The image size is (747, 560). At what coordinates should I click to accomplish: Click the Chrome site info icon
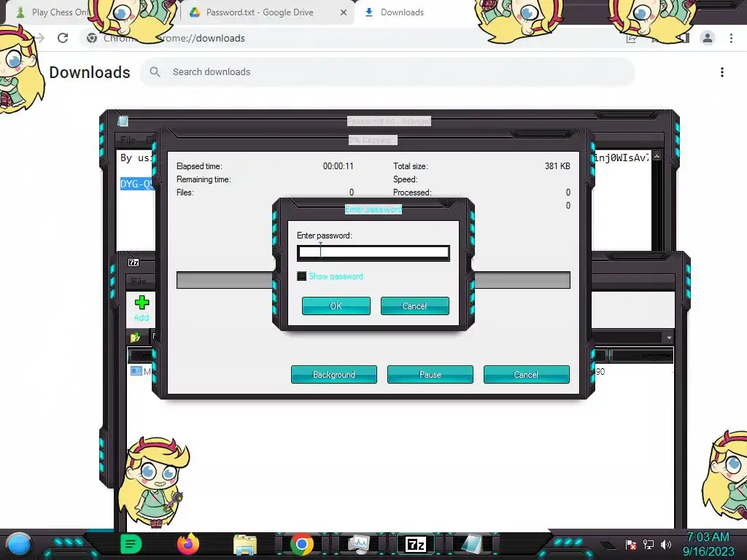pyautogui.click(x=92, y=38)
